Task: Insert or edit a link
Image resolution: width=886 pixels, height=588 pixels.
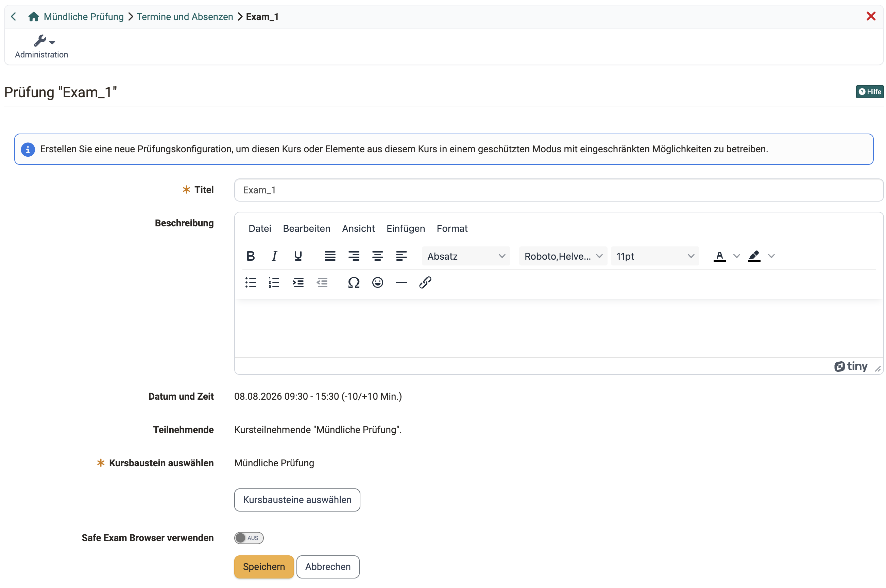Action: coord(425,282)
